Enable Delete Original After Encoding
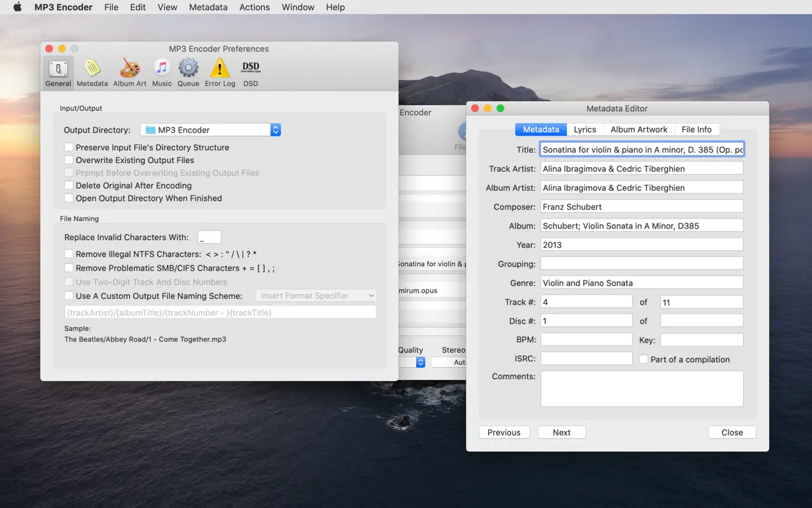 (69, 185)
